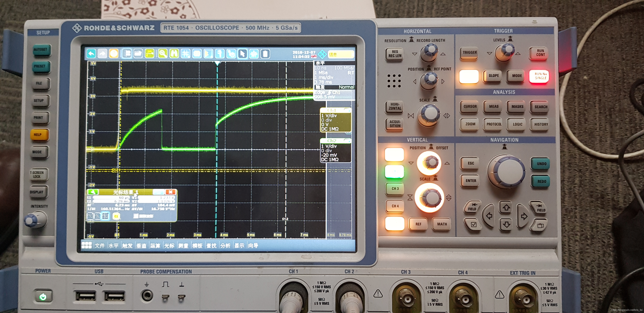Tap the trash can delete icon

tap(265, 53)
